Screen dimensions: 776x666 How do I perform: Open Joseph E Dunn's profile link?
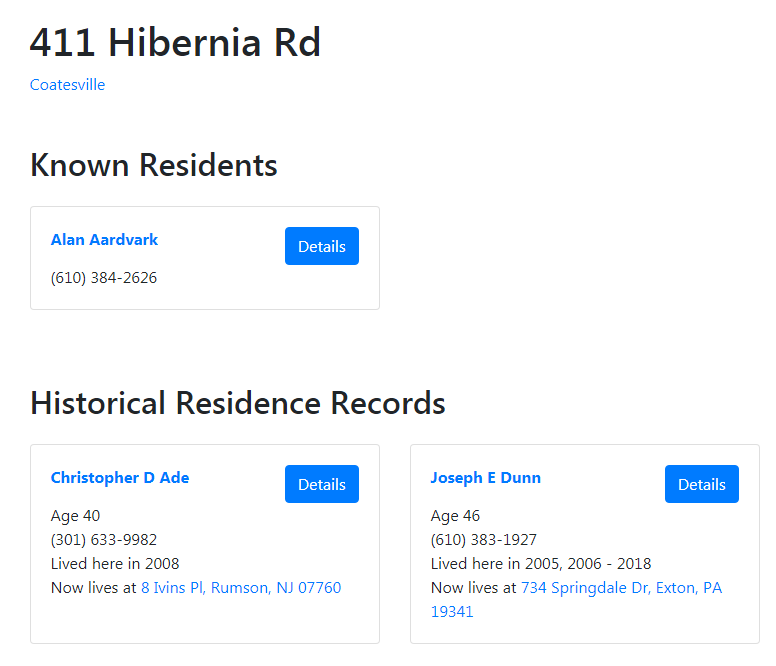point(485,477)
